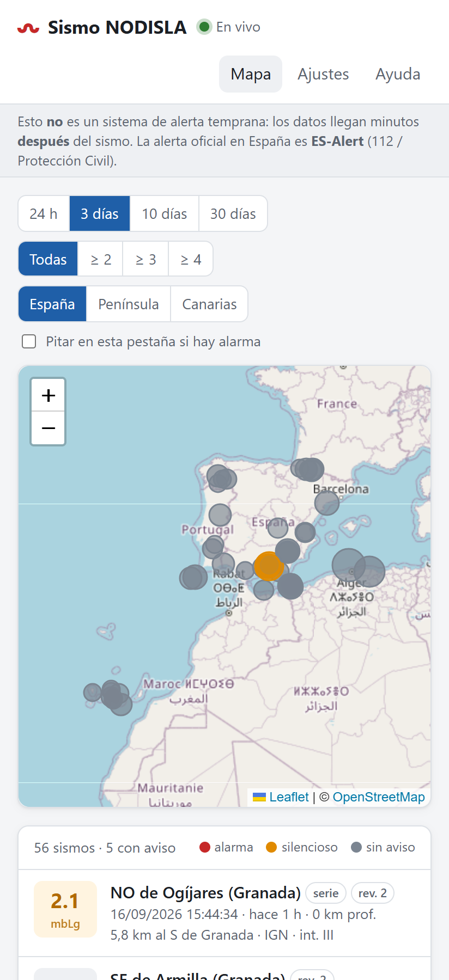Screen dimensions: 449x980
Task: Click the red seismic wave logo icon
Action: (28, 28)
